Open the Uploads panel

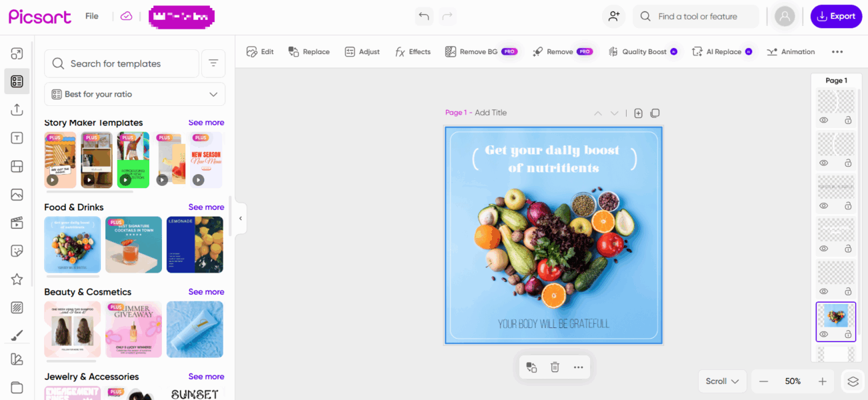click(17, 109)
